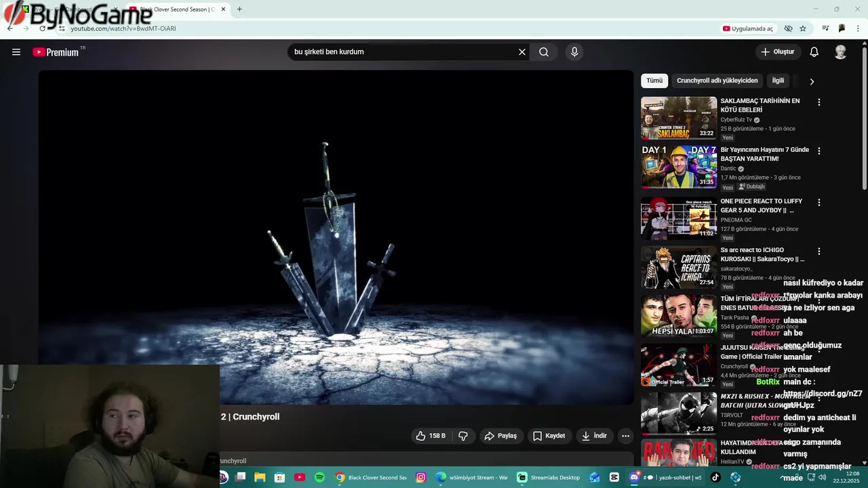Switch to Discord 'yazılı-sohbet' taskbar item
Screen dimensions: 868x488
(666, 477)
